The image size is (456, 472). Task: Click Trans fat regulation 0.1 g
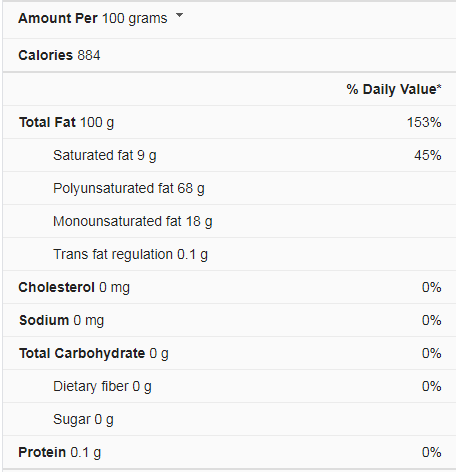[130, 255]
